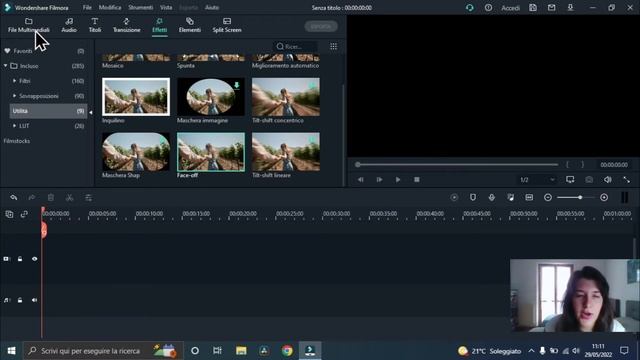Open the Aiuto menu
This screenshot has height=360, width=640.
tap(212, 7)
